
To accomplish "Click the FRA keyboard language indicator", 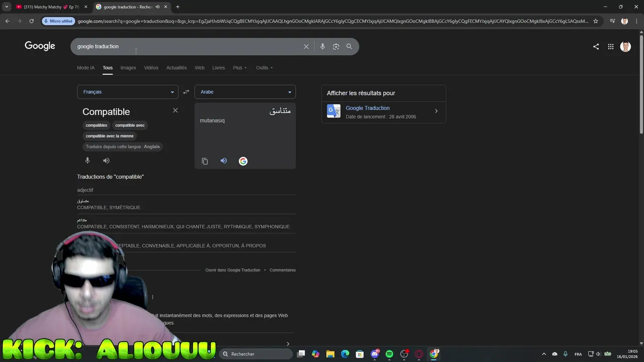I will coord(578,354).
